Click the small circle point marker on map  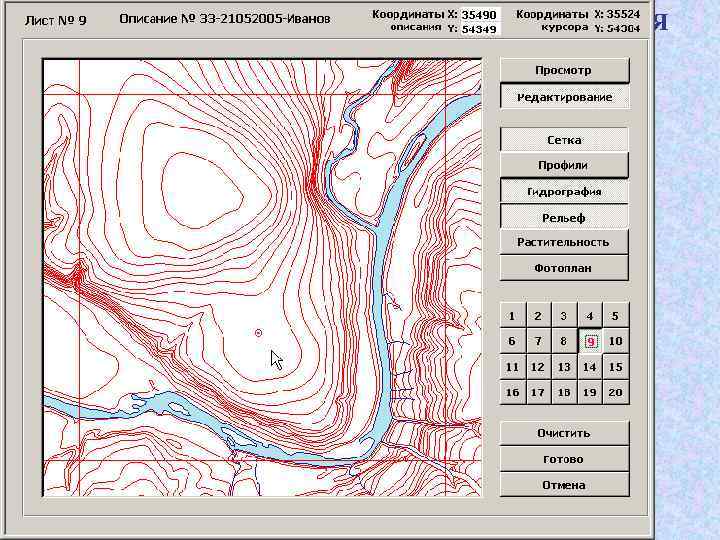coord(258,332)
